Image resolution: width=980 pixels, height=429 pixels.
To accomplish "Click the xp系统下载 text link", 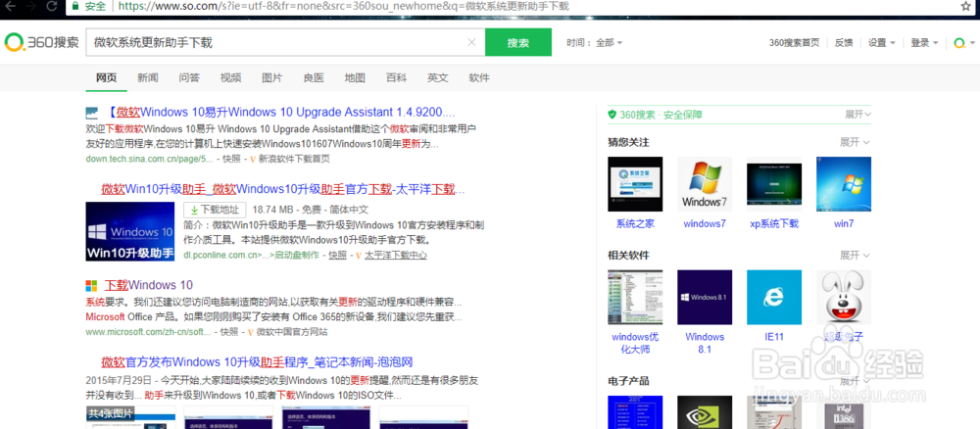I will pos(774,223).
